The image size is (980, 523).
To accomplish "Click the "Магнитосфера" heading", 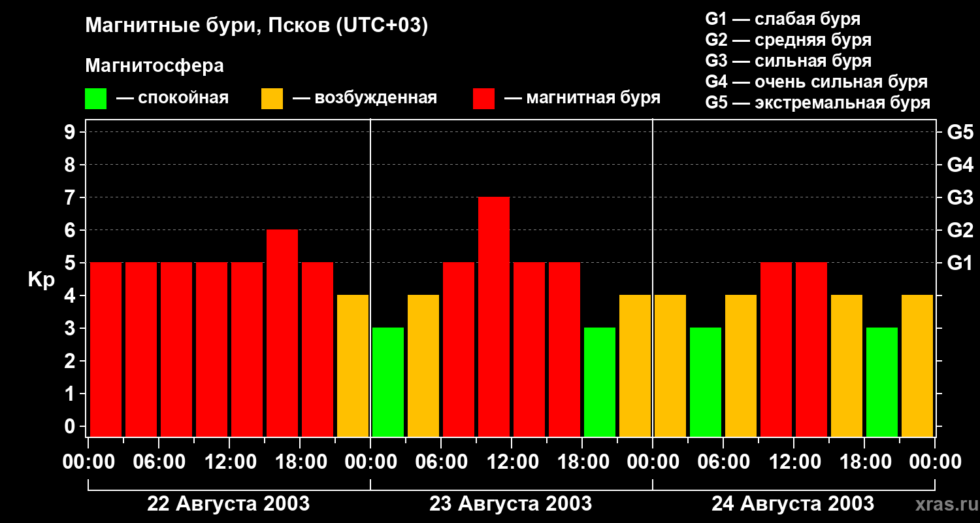I will click(154, 66).
